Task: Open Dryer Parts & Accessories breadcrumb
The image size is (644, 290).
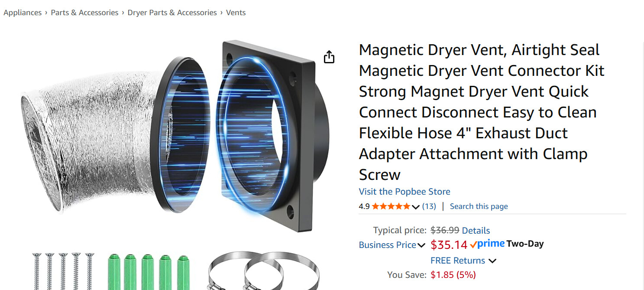Action: [172, 13]
